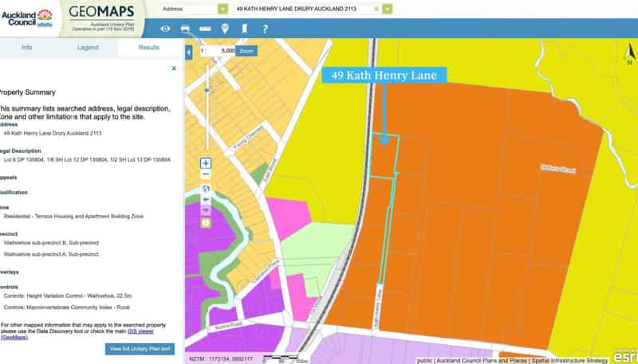The image size is (638, 364).
Task: Close the Property Summary panel
Action: (174, 68)
